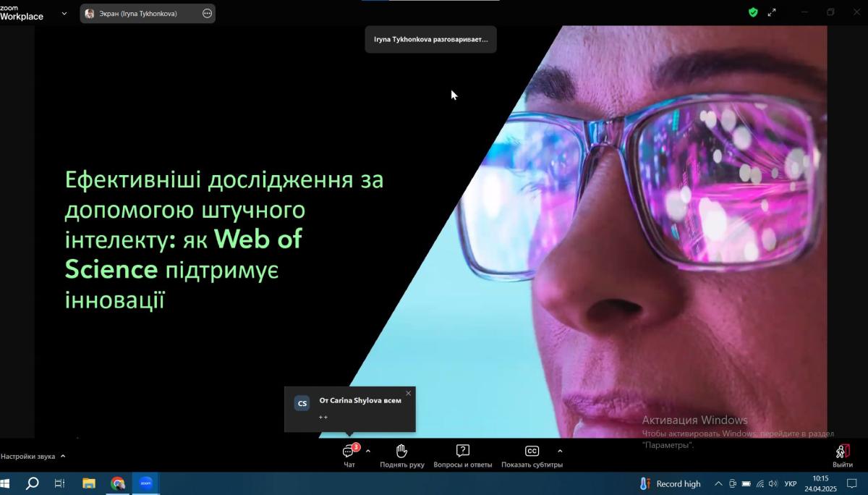Open Task View
This screenshot has height=495, width=868.
[60, 483]
